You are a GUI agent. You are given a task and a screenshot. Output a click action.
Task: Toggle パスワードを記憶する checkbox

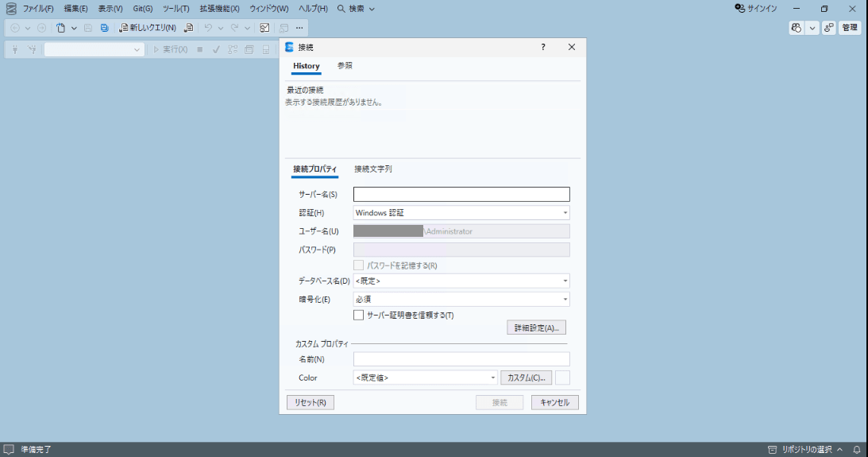[x=359, y=265]
